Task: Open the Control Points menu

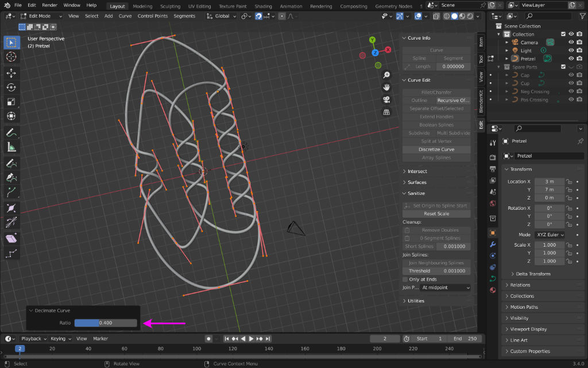Action: click(x=152, y=16)
